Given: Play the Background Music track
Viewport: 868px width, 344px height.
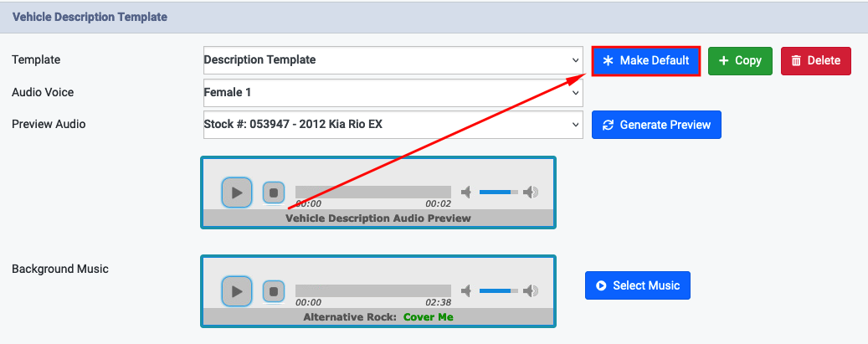Looking at the screenshot, I should (x=237, y=290).
